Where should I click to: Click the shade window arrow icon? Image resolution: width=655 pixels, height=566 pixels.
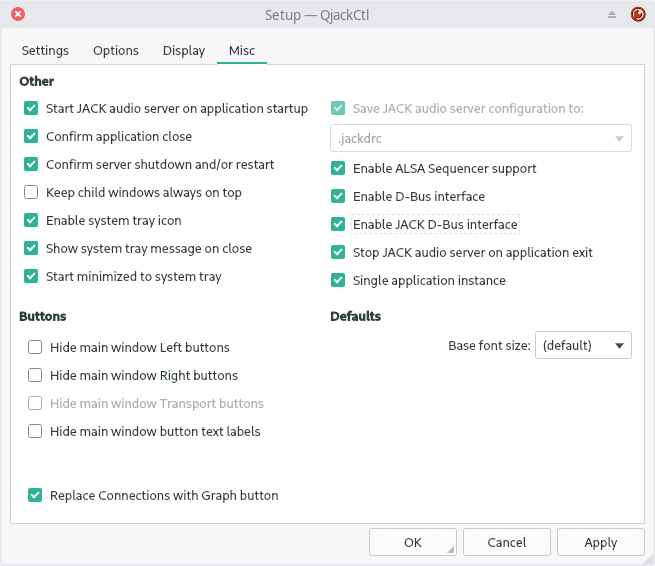(612, 15)
